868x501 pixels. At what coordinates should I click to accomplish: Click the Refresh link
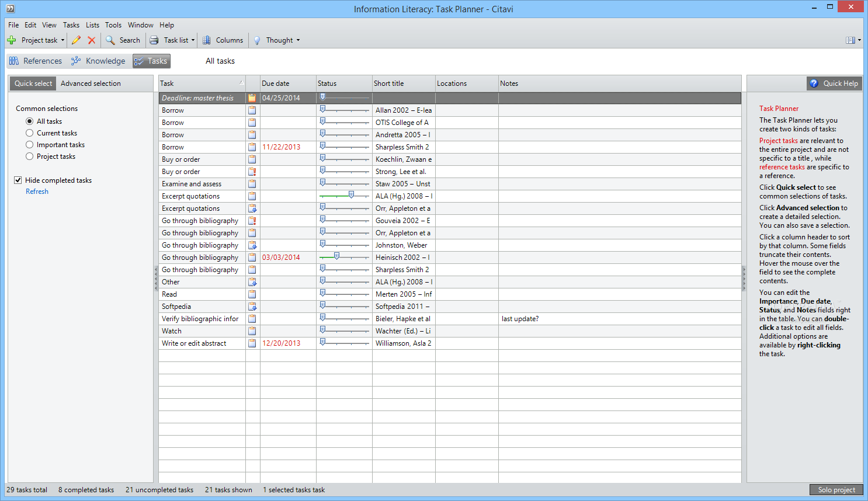37,192
